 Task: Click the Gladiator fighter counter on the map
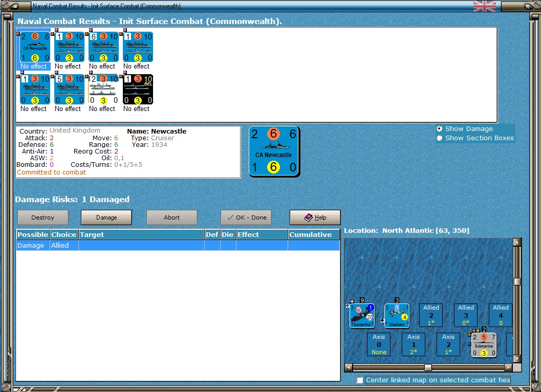[x=397, y=315]
